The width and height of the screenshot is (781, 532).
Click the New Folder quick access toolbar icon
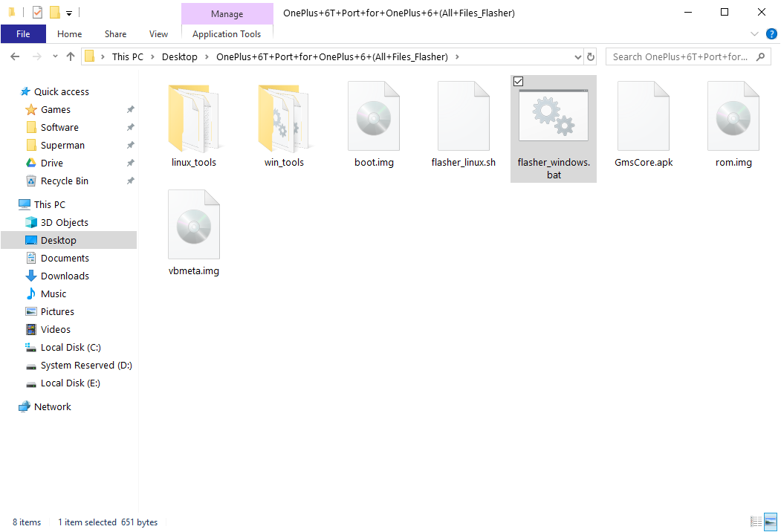pos(55,13)
